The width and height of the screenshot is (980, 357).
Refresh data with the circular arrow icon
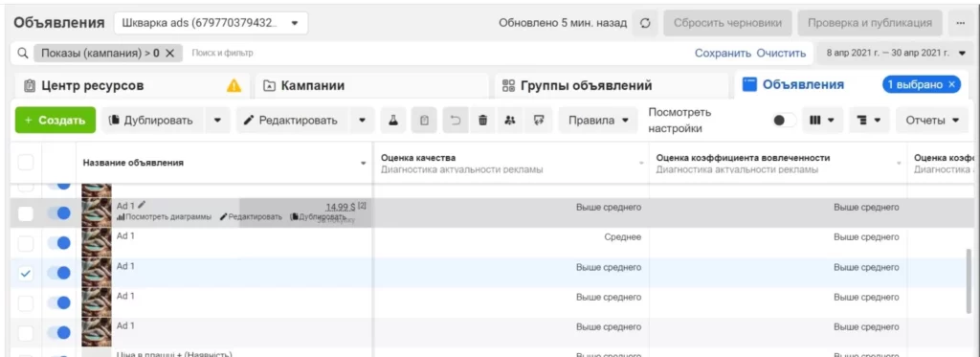[646, 23]
